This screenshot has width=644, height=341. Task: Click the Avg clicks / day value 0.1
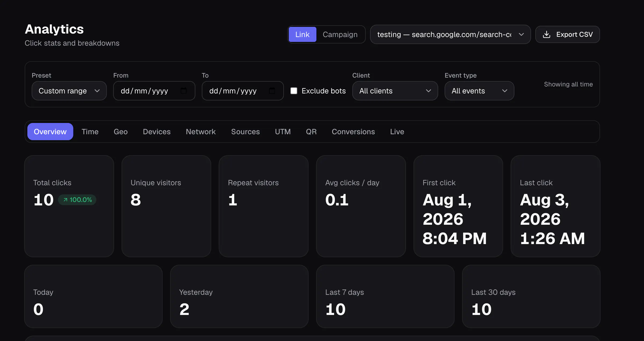point(337,200)
